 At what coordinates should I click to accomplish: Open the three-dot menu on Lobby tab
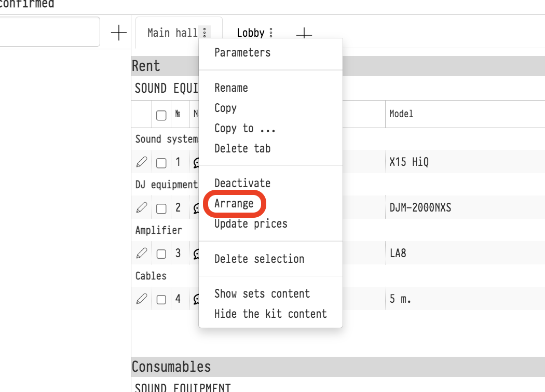click(271, 33)
